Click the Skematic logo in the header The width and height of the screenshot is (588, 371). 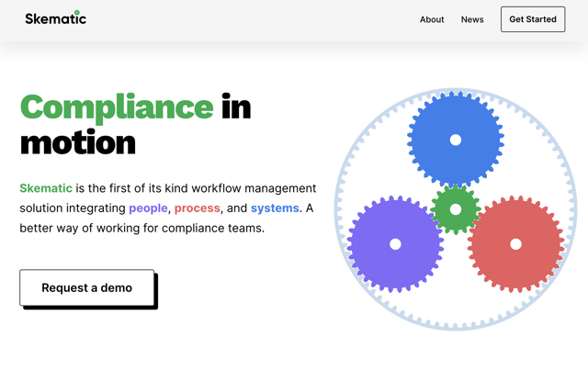point(55,18)
